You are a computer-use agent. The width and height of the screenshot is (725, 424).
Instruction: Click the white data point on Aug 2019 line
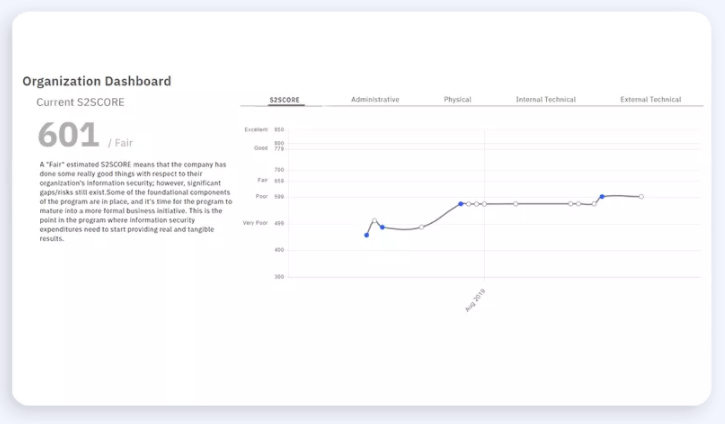[483, 204]
